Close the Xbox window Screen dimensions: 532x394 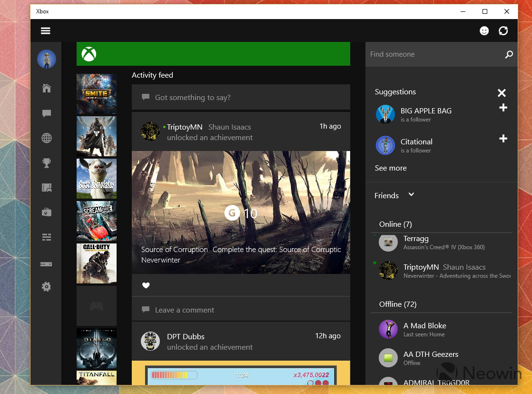(507, 11)
